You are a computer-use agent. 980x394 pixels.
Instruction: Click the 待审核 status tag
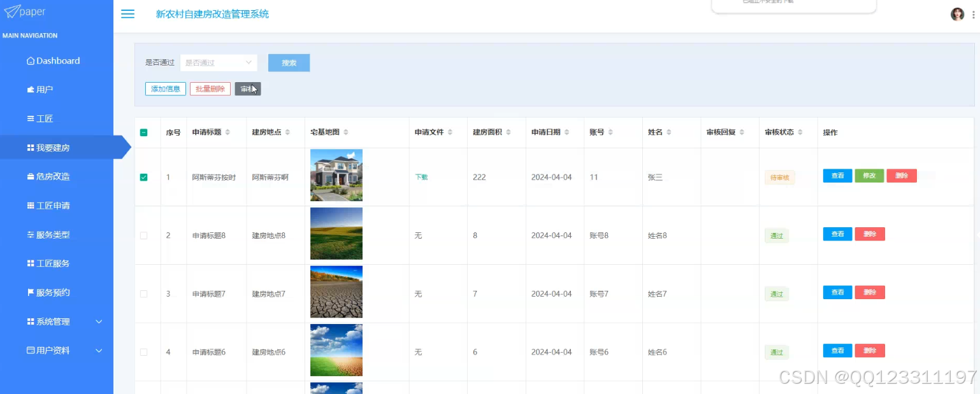779,178
